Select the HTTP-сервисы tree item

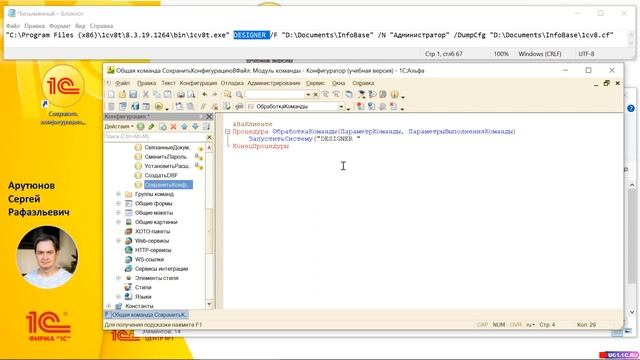[x=153, y=250]
